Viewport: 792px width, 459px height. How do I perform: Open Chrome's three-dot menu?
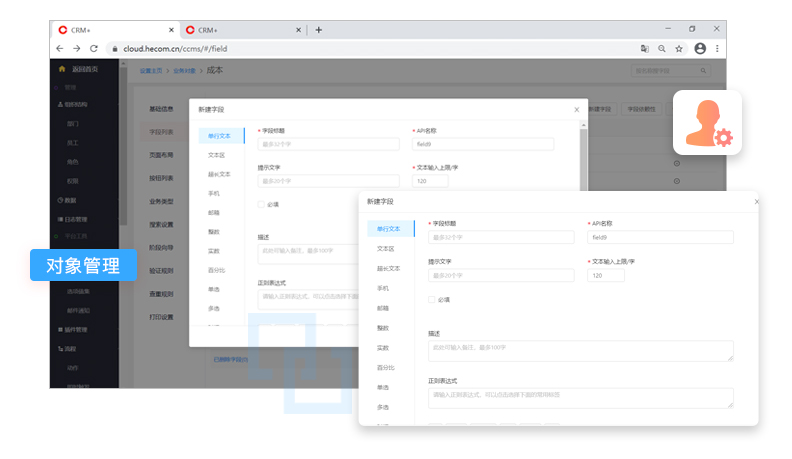(x=717, y=48)
